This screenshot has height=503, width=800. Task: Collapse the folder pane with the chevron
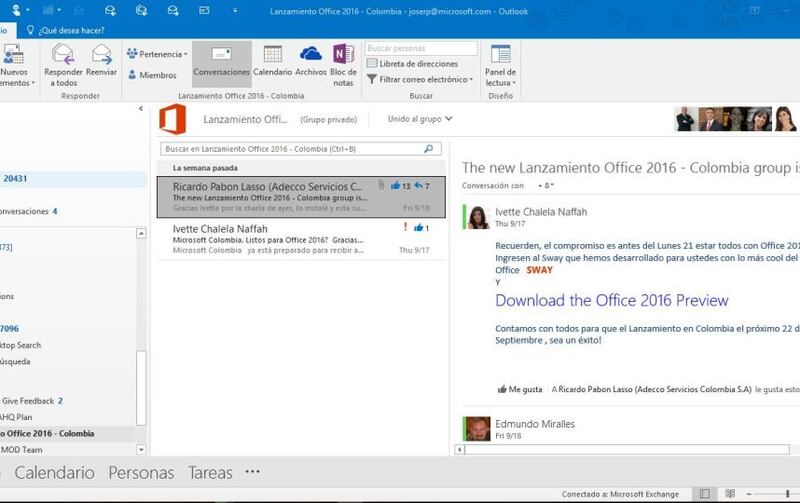(141, 109)
